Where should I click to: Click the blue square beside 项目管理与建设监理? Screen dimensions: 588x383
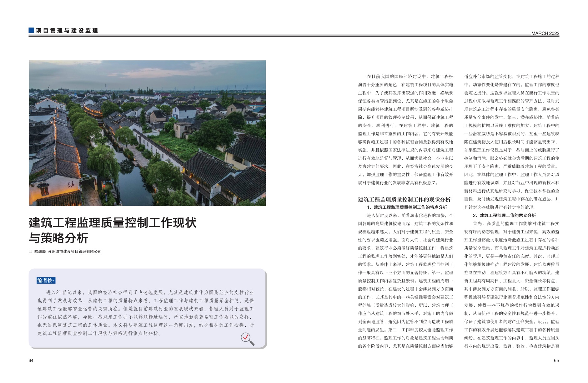tap(31, 30)
